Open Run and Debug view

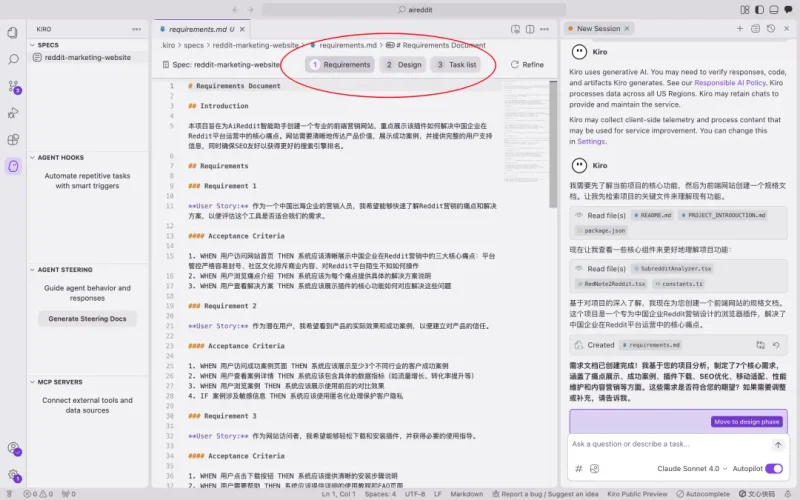pyautogui.click(x=13, y=113)
